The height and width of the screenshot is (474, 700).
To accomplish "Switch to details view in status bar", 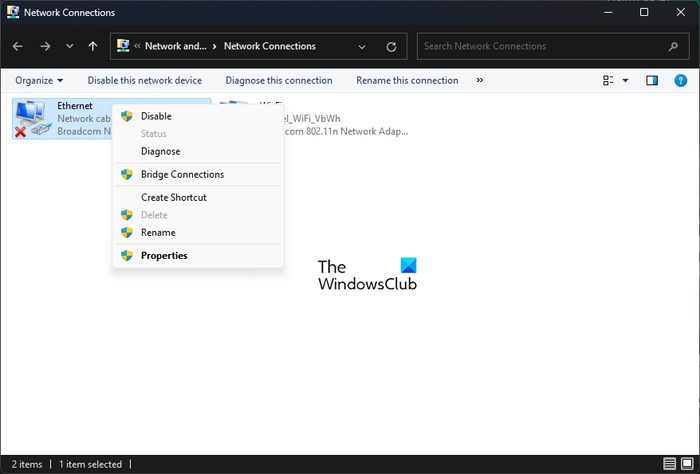I will pos(669,464).
